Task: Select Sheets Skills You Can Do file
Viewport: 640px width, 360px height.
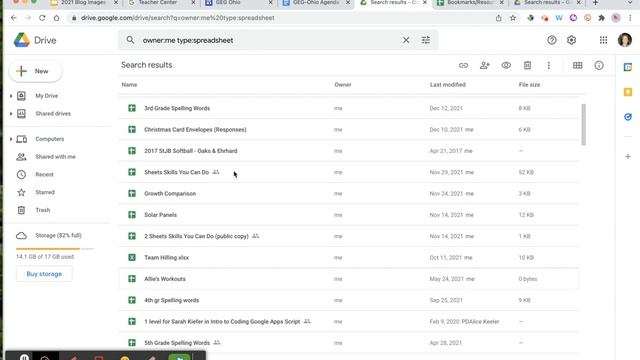Action: pos(349,172)
